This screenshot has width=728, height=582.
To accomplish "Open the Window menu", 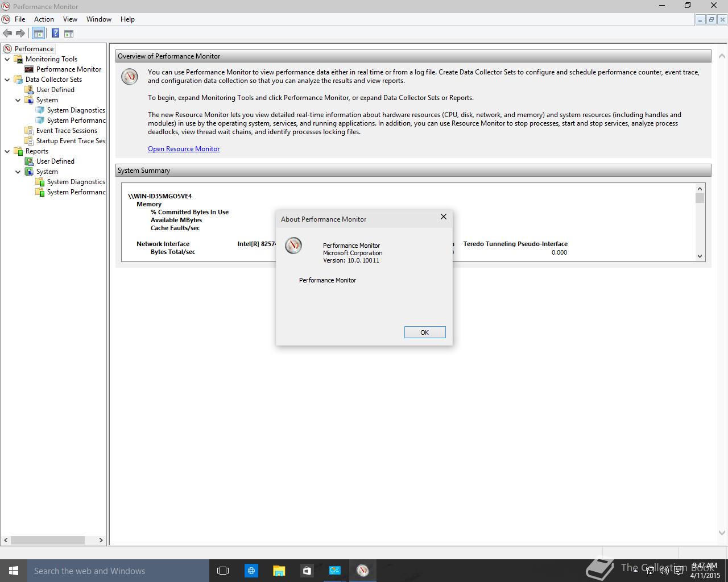I will click(x=99, y=19).
